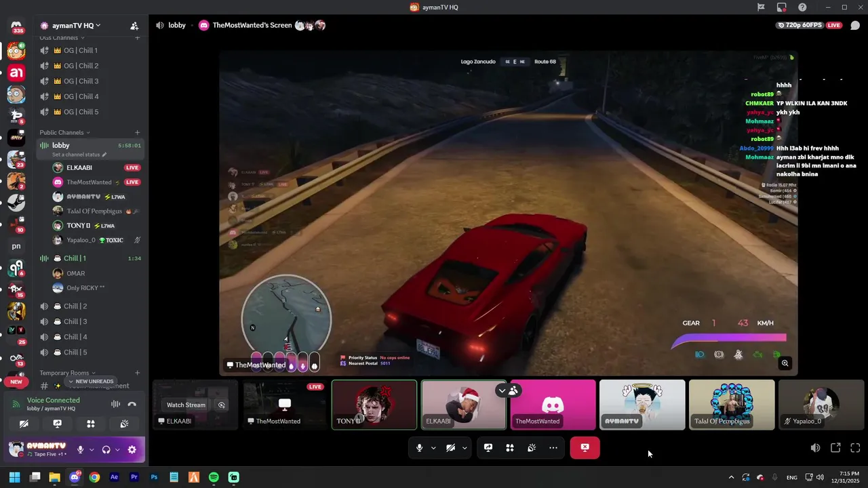Enter full screen mode for the stream
Screen dimensions: 868x488
(x=855, y=448)
